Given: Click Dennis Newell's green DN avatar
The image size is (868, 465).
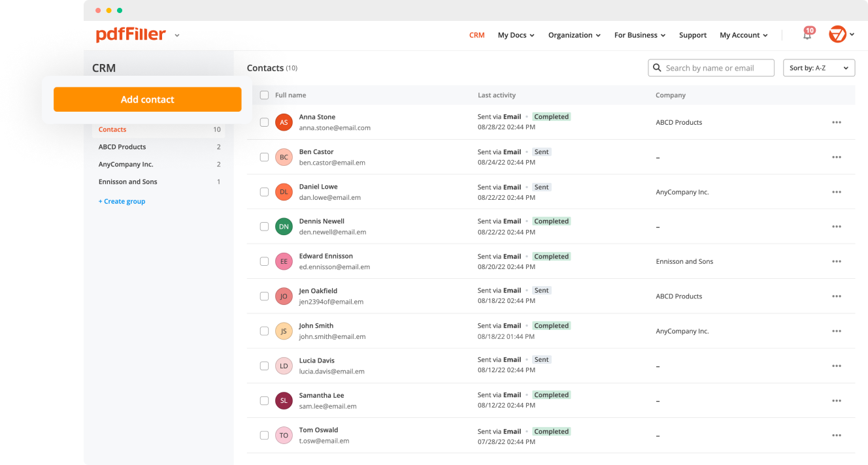Looking at the screenshot, I should click(x=284, y=227).
